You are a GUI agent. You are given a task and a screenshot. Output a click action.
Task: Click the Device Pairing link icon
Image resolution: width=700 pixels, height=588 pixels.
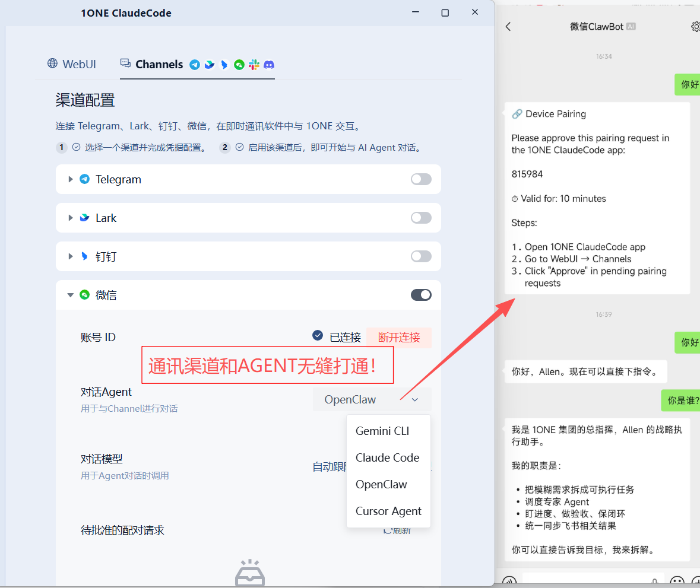(517, 114)
